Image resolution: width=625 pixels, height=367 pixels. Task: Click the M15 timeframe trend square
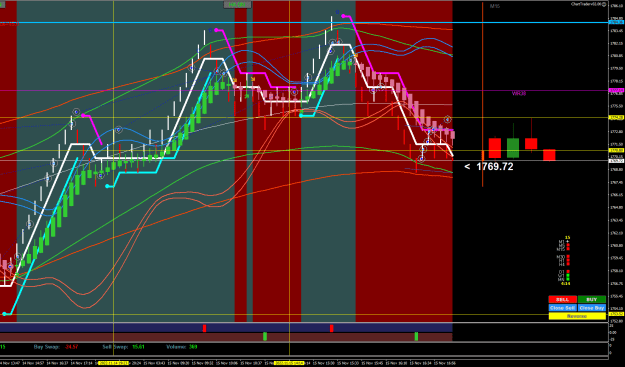(568, 249)
